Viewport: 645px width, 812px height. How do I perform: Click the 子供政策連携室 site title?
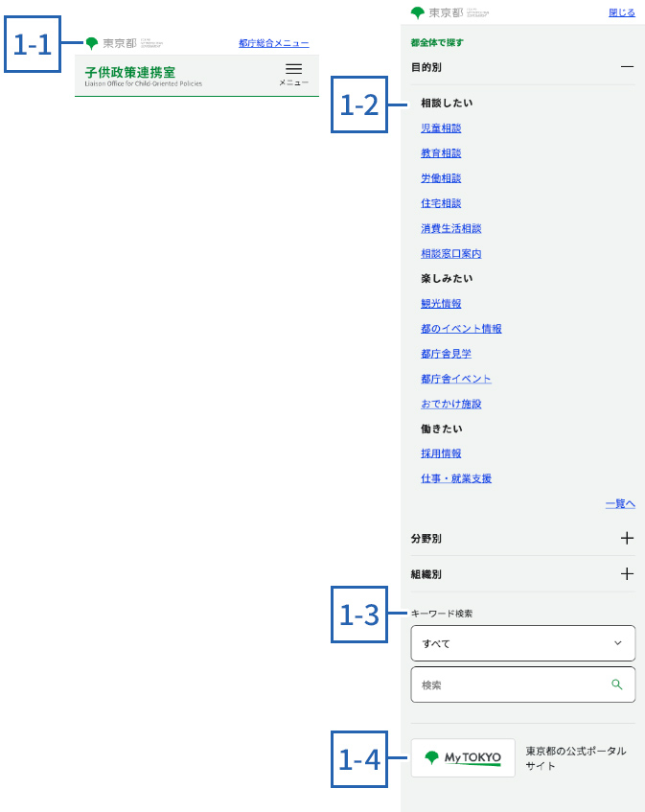click(x=130, y=72)
